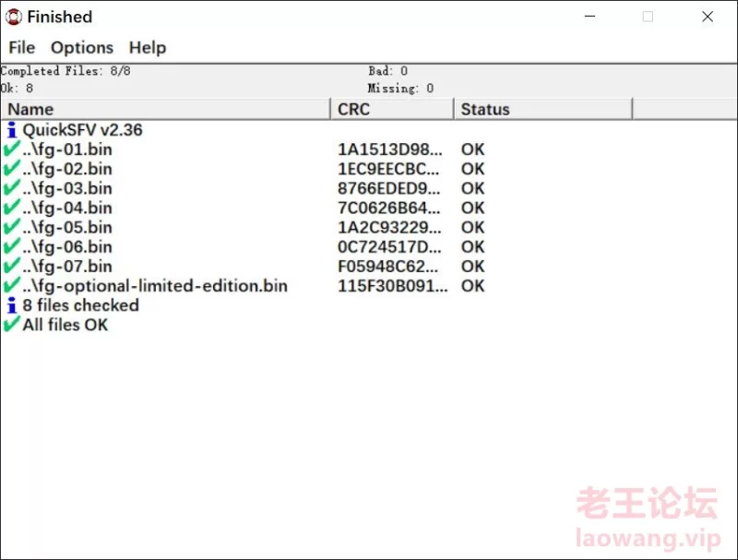Select the ..\fg-optional-limited-edition.bin file name

[155, 286]
